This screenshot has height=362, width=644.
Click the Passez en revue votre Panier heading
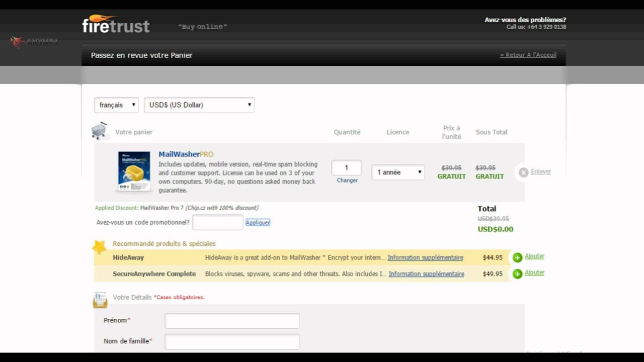click(142, 55)
